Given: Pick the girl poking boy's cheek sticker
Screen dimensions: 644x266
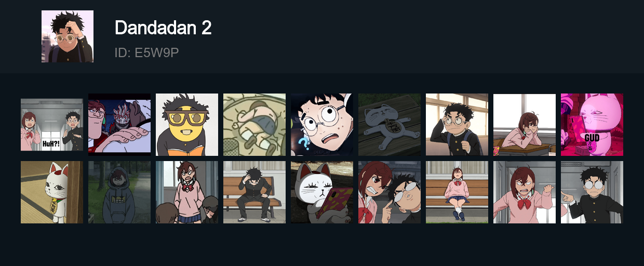Looking at the screenshot, I should click(390, 192).
